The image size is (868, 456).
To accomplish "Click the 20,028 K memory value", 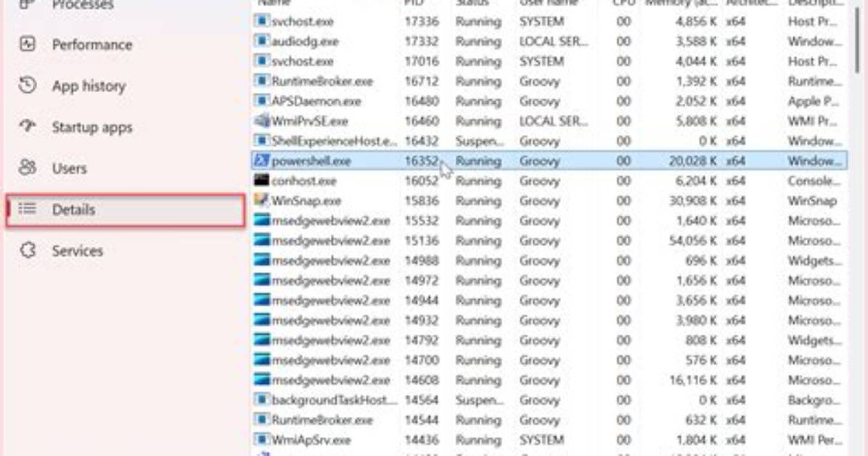I will coord(692,161).
